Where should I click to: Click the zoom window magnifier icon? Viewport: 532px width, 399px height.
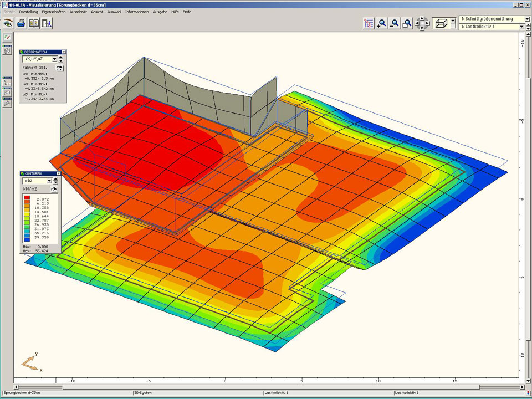pos(407,23)
